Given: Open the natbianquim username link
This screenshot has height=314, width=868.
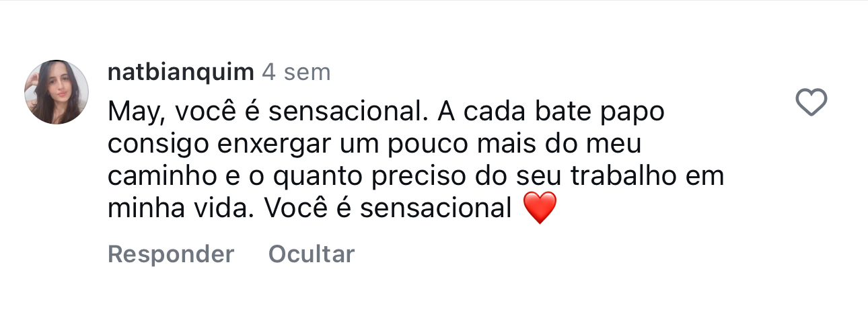Looking at the screenshot, I should click(x=180, y=73).
